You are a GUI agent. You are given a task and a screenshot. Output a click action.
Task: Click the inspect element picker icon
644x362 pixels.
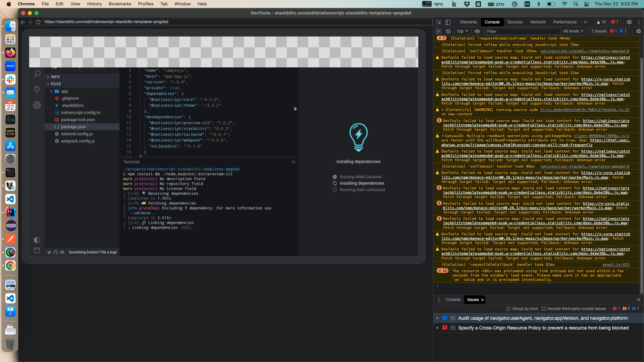tap(439, 22)
